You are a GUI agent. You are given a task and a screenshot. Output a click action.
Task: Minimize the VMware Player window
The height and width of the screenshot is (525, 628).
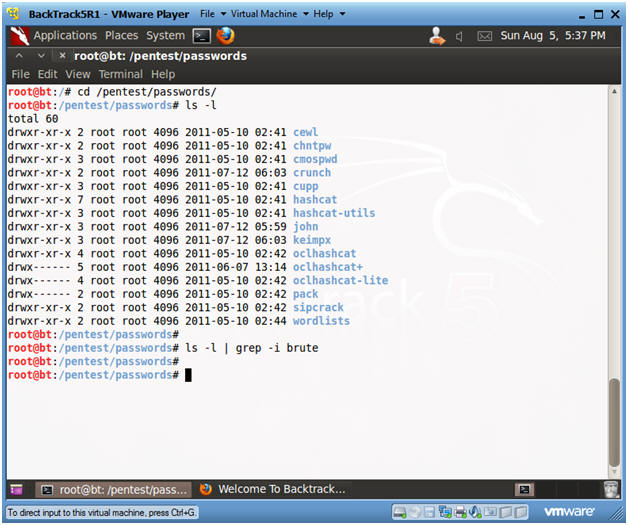[582, 15]
